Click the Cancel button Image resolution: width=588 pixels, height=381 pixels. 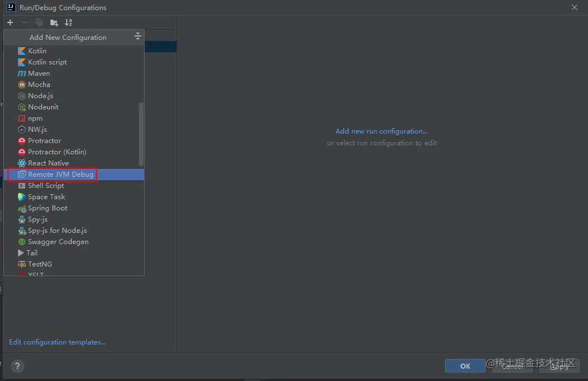coord(512,366)
